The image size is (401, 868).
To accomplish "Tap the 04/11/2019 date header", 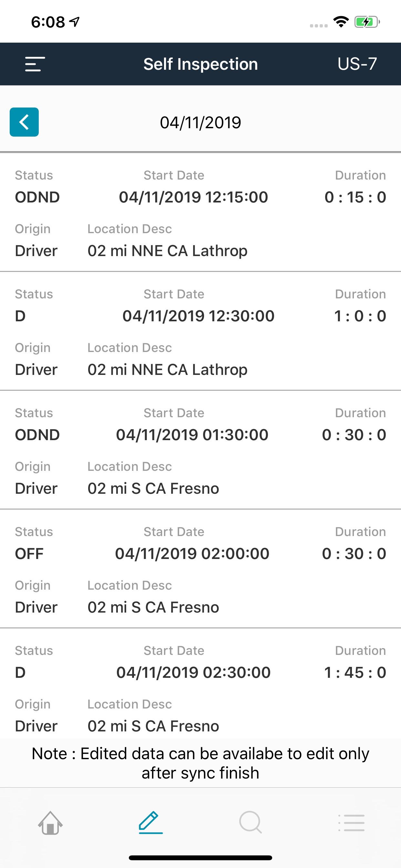I will 200,123.
